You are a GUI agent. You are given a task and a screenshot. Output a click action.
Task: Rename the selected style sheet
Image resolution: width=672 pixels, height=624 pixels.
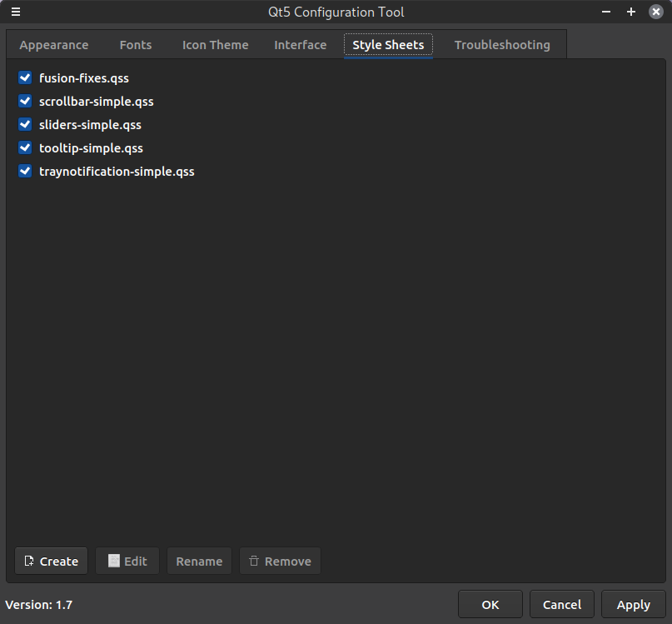coord(199,561)
